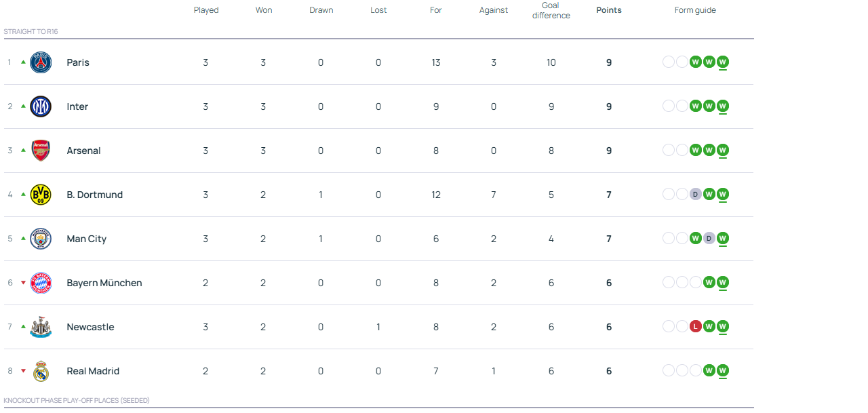The image size is (868, 413).
Task: Select Man City's draw badge in form guide
Action: pos(709,239)
